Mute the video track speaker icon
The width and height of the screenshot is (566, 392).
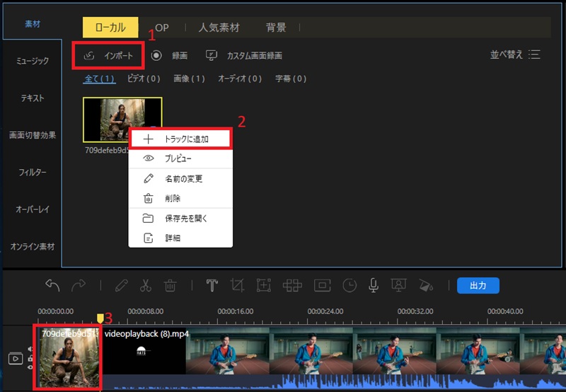[30, 349]
